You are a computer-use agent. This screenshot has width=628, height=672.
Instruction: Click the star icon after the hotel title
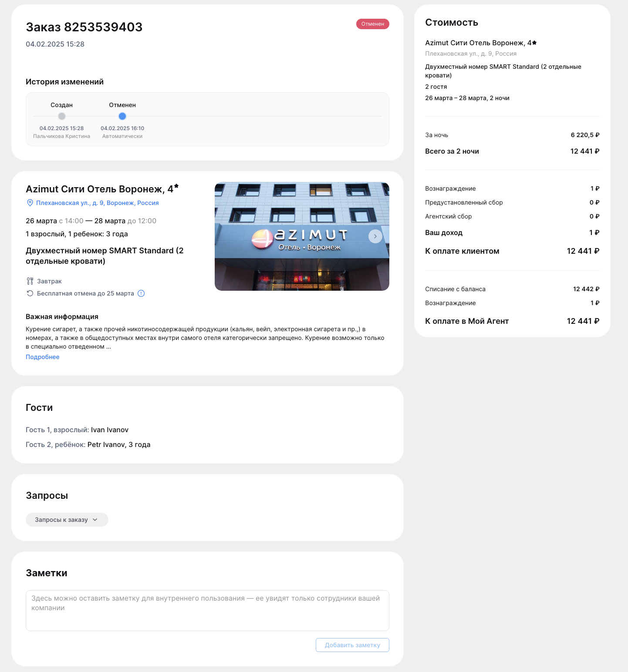176,186
